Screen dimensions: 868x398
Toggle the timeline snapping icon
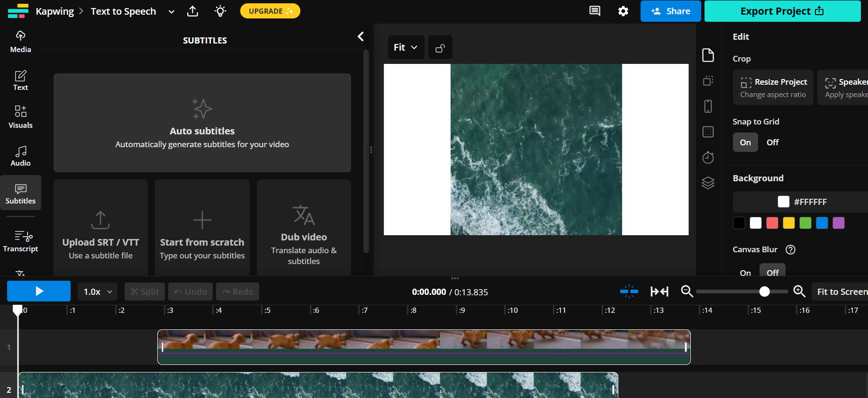tap(629, 292)
